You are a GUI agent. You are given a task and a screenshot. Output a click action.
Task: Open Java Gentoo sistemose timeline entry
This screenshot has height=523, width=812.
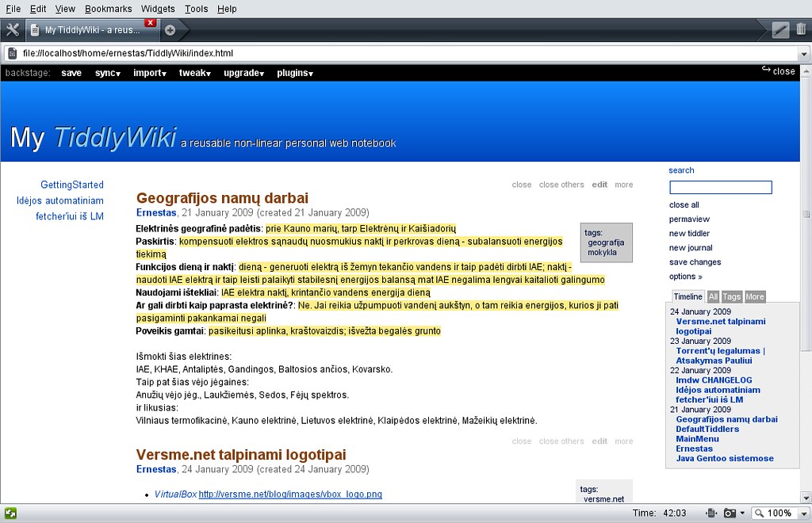coord(725,458)
